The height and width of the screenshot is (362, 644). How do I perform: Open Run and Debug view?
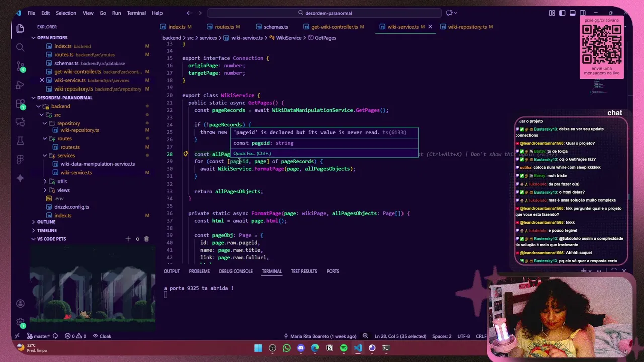coord(20,85)
